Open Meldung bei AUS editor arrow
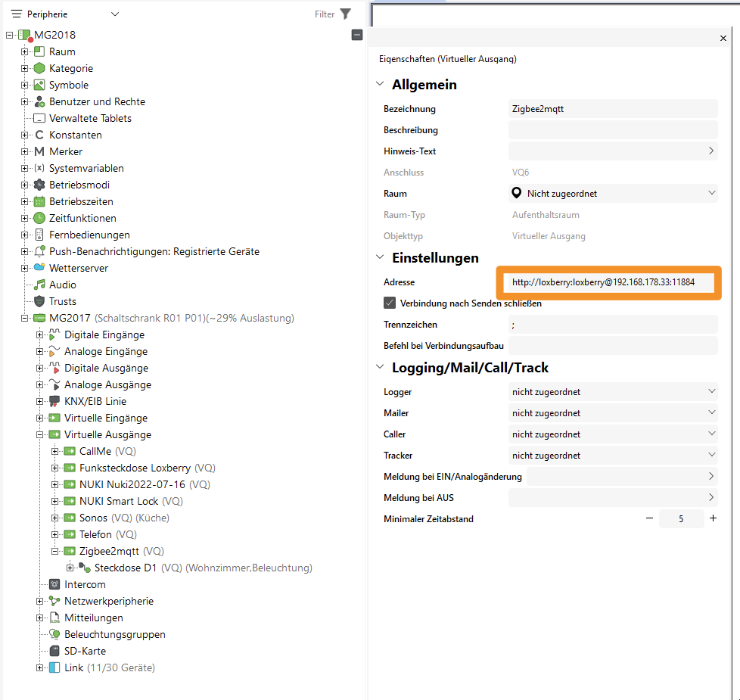This screenshot has width=740, height=700. coord(710,497)
